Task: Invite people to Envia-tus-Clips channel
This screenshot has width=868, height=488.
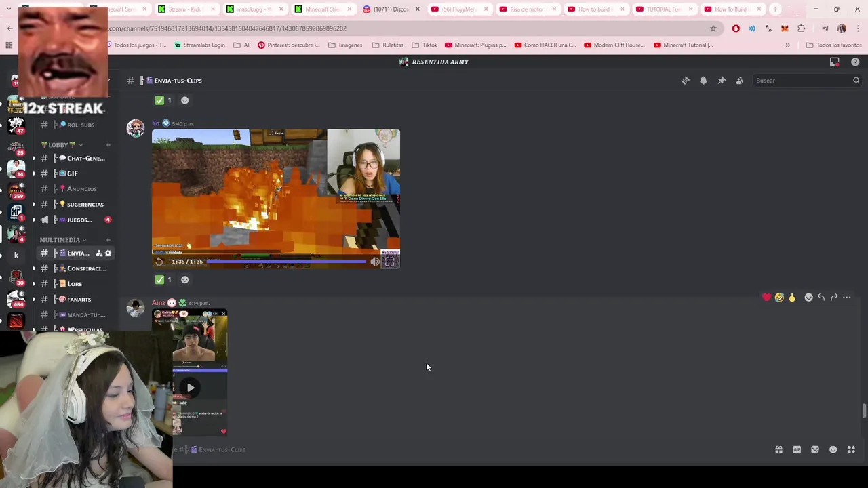Action: [x=98, y=253]
